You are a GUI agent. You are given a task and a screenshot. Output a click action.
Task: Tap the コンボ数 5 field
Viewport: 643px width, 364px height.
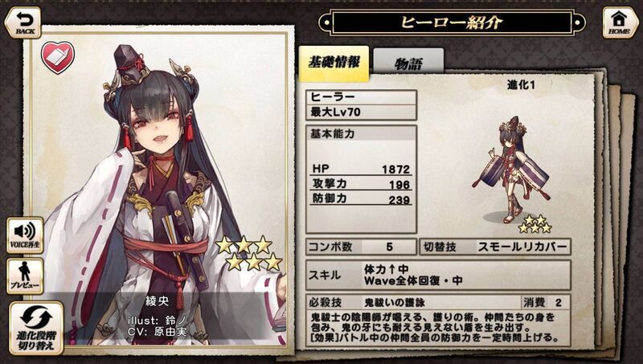coord(361,247)
